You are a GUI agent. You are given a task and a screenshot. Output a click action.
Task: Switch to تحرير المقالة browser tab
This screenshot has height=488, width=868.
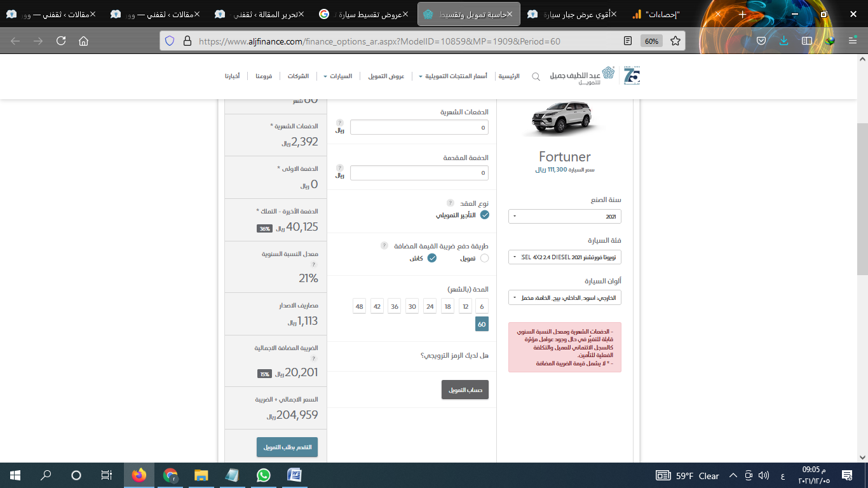point(259,14)
